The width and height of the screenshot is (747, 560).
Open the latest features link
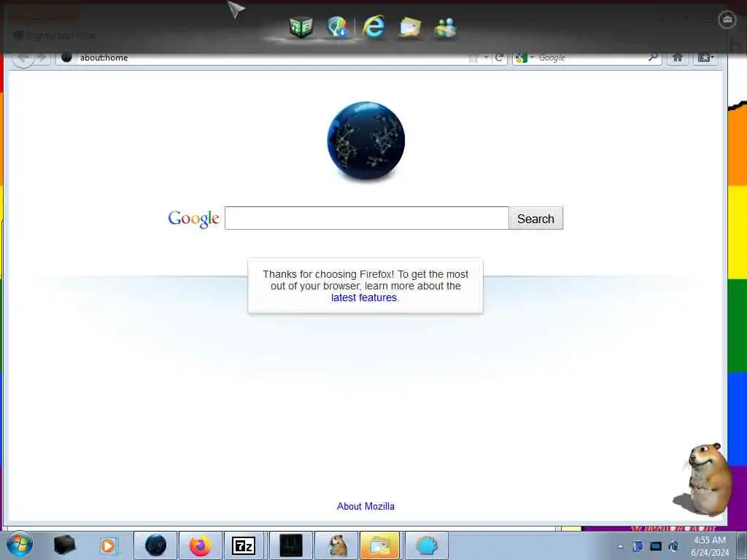(x=364, y=297)
